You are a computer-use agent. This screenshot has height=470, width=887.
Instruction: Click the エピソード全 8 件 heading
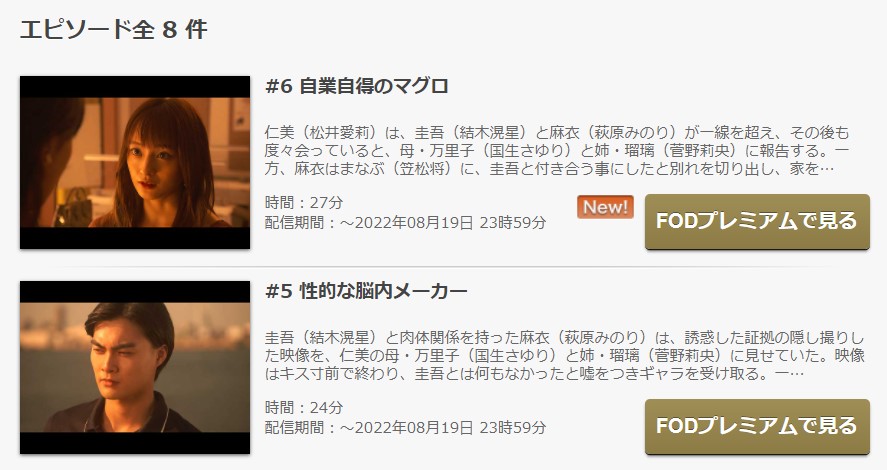[114, 29]
